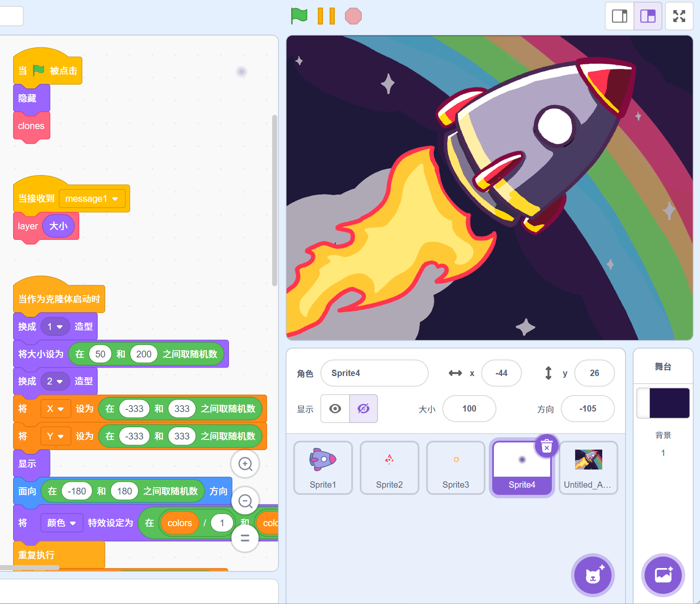Show the sprite with eye icon
The image size is (700, 604).
point(335,409)
